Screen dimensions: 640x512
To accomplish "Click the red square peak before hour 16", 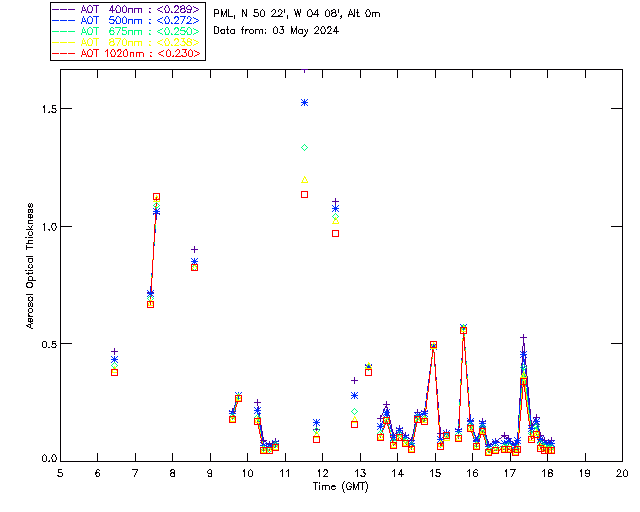I will [x=463, y=330].
